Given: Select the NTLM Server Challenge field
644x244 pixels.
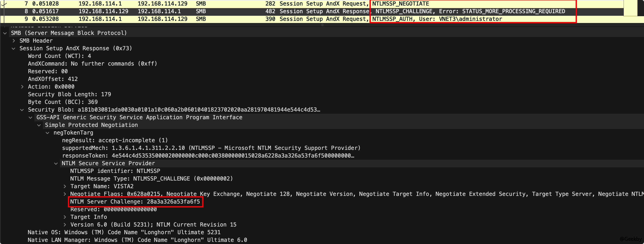Looking at the screenshot, I should (x=135, y=202).
